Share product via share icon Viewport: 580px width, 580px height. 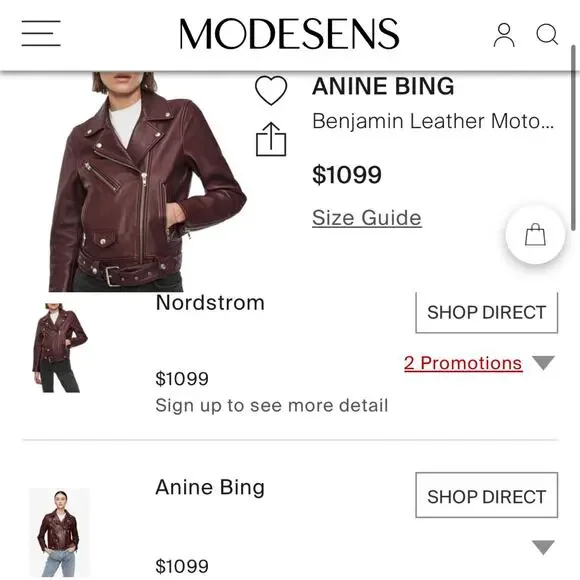point(271,139)
